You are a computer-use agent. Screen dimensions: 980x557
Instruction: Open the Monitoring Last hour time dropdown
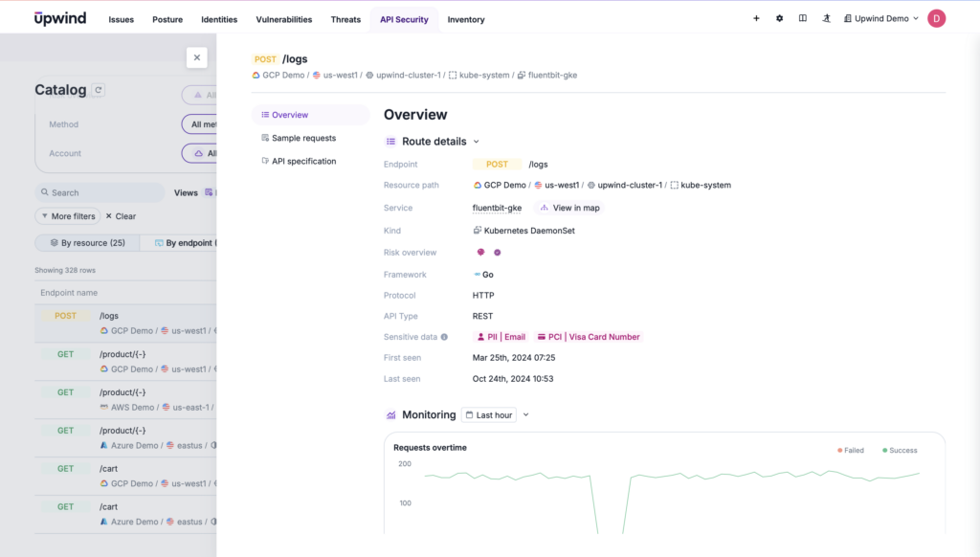coord(489,414)
